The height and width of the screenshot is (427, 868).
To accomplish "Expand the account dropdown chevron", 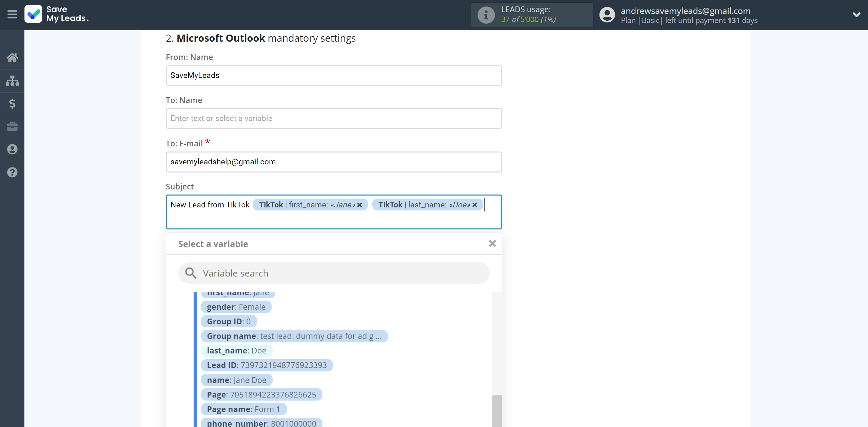I will pyautogui.click(x=856, y=15).
